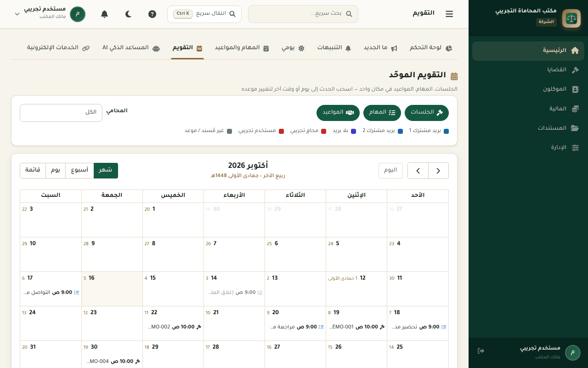This screenshot has height=368, width=588.
Task: Open quick navigation Ctrl K button
Action: (204, 14)
